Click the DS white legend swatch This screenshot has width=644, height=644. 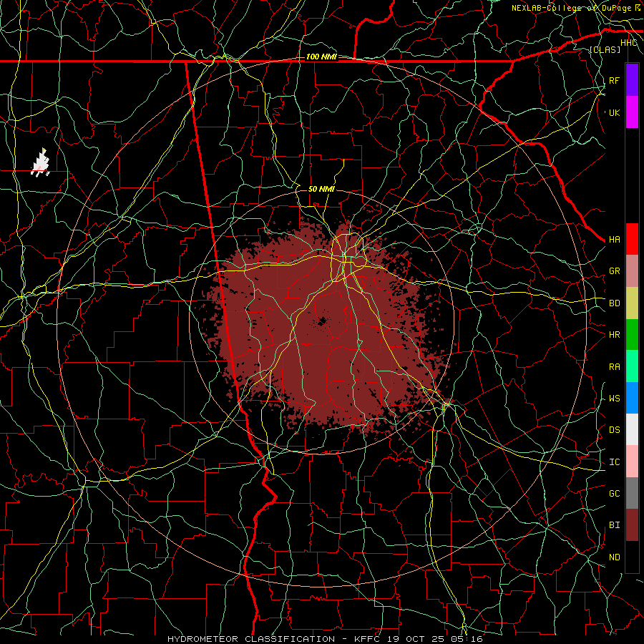coord(632,429)
